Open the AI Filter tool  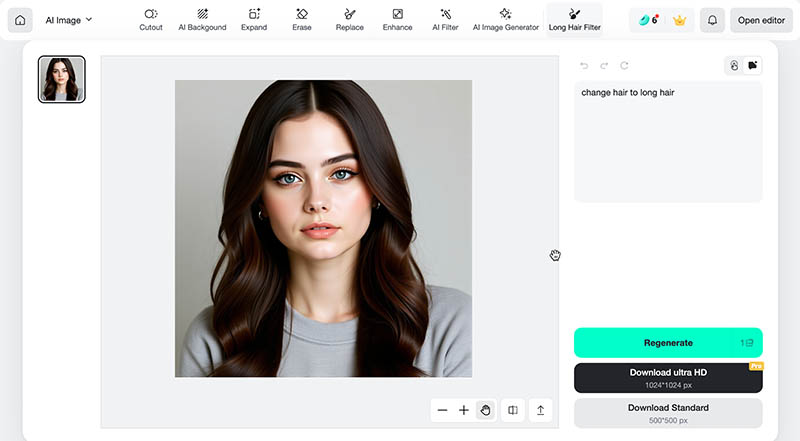point(445,19)
